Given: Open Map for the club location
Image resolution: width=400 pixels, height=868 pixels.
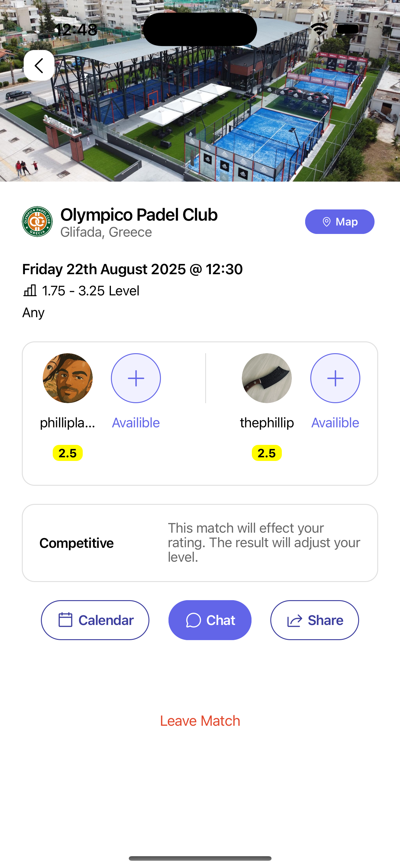Looking at the screenshot, I should (340, 222).
